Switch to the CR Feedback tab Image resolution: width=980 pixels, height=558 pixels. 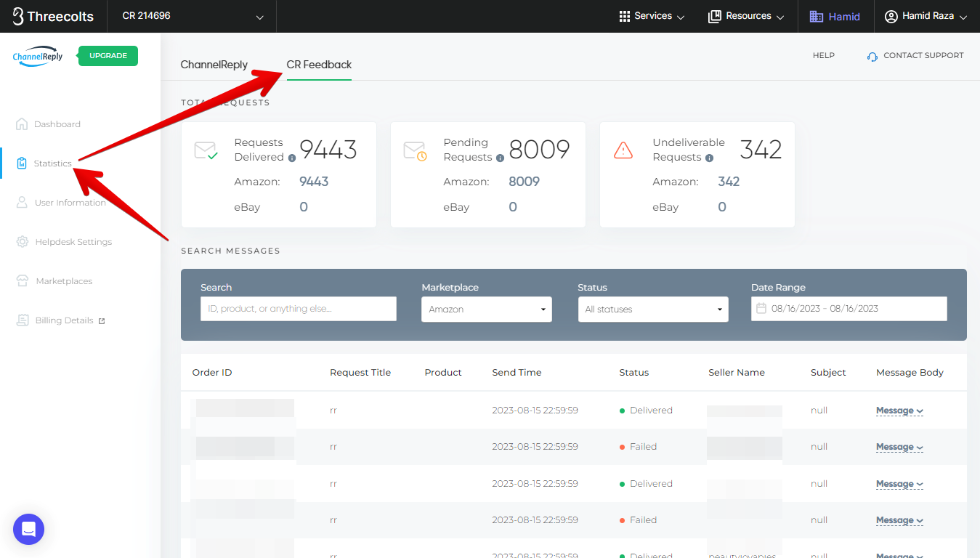319,65
